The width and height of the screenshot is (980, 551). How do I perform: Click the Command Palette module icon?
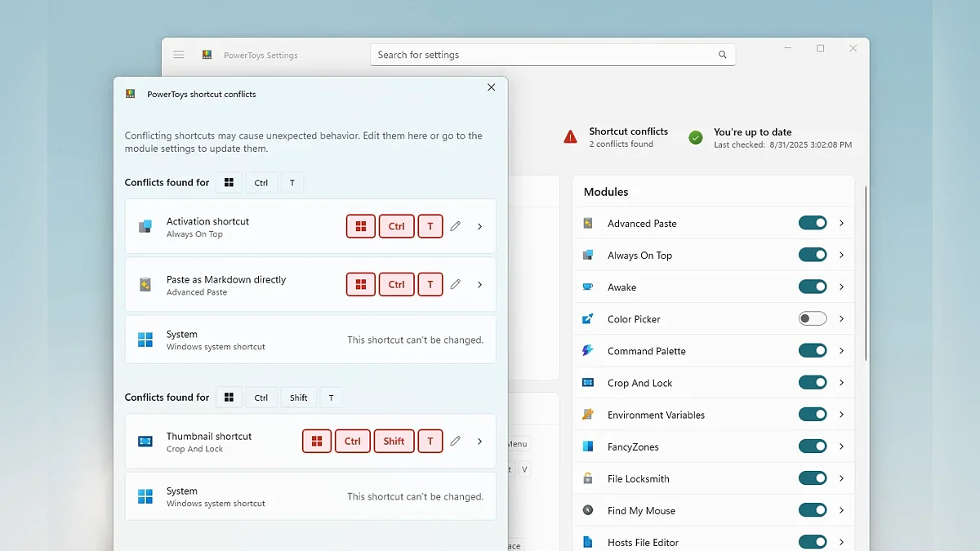tap(588, 350)
